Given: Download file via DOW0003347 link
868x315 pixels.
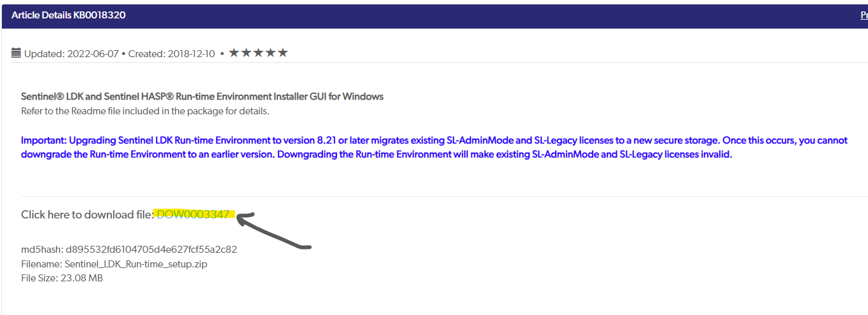Looking at the screenshot, I should pos(193,215).
